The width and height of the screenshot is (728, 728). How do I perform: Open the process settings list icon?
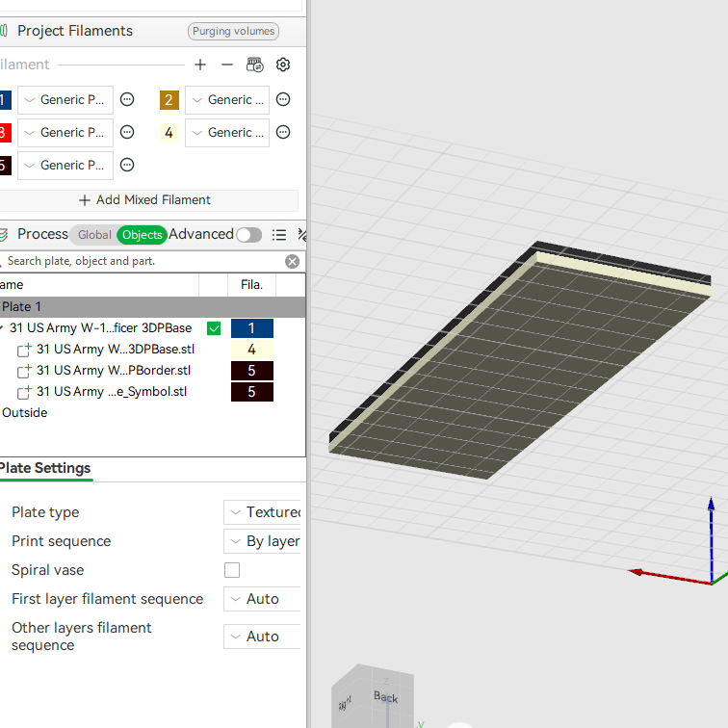click(x=279, y=234)
